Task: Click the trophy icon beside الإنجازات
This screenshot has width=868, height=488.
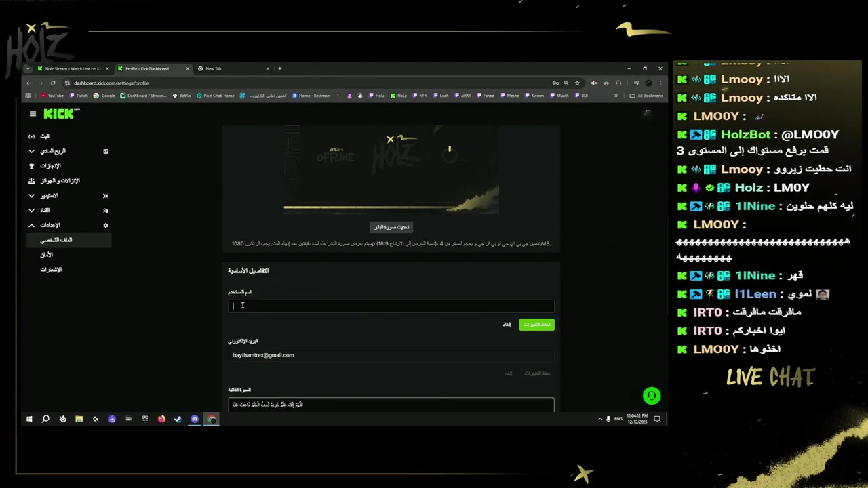Action: 31,166
